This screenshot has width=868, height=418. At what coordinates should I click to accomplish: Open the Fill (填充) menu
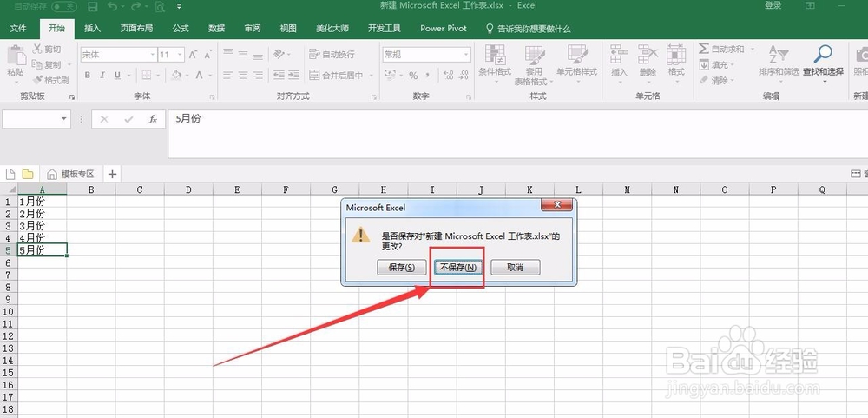click(716, 64)
